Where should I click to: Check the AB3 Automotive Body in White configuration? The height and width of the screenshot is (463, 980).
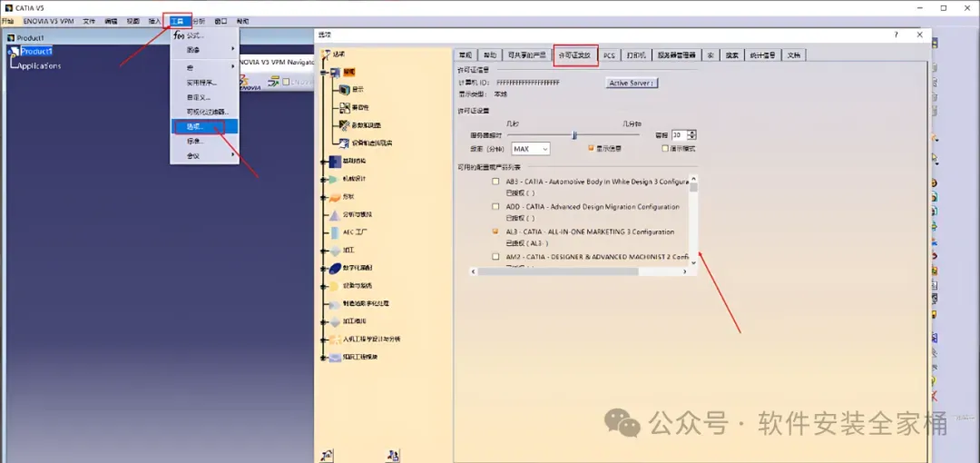point(495,182)
